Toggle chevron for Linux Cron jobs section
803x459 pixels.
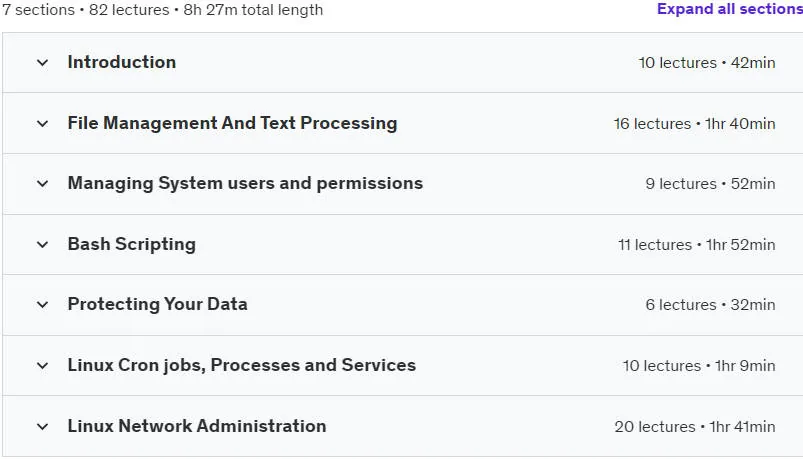pos(43,366)
